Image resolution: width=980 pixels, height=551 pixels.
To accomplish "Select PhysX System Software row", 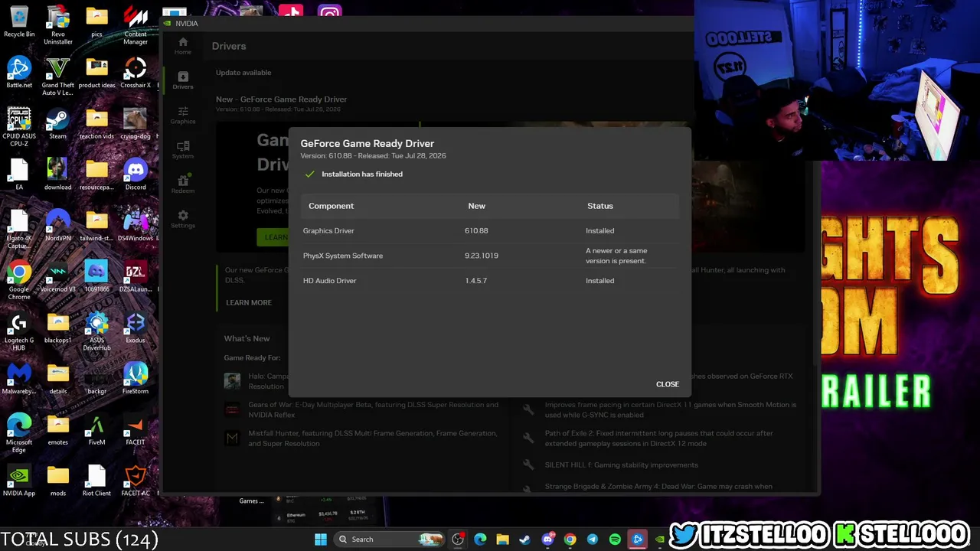I will pyautogui.click(x=490, y=256).
